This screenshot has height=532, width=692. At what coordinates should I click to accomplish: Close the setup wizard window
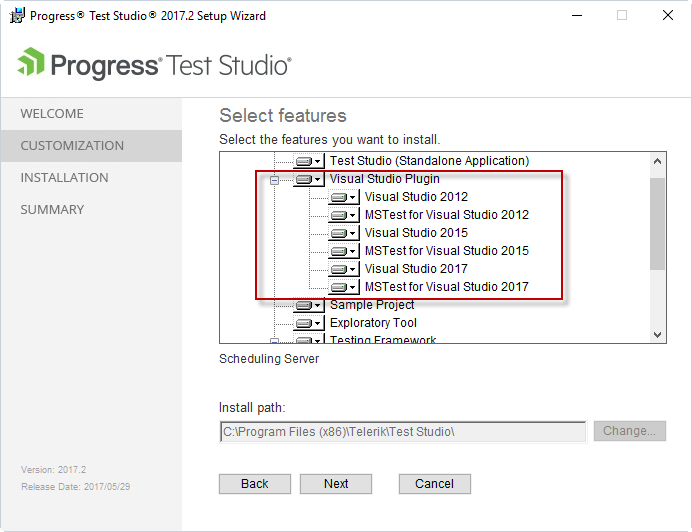tap(668, 15)
